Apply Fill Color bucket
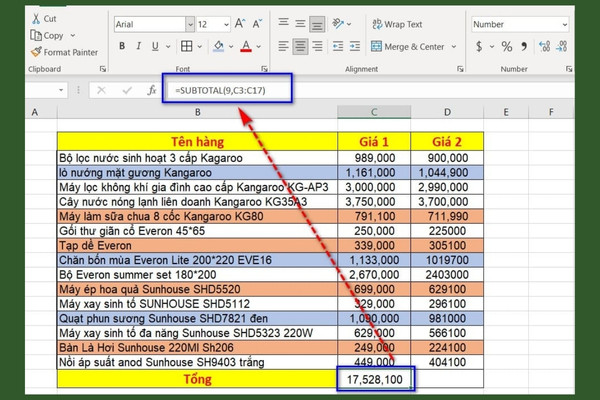Image resolution: width=600 pixels, height=400 pixels. click(x=218, y=46)
